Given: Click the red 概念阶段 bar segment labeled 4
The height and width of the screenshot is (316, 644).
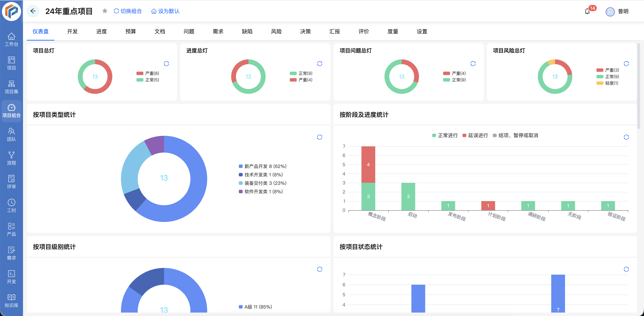Looking at the screenshot, I should pyautogui.click(x=368, y=164).
